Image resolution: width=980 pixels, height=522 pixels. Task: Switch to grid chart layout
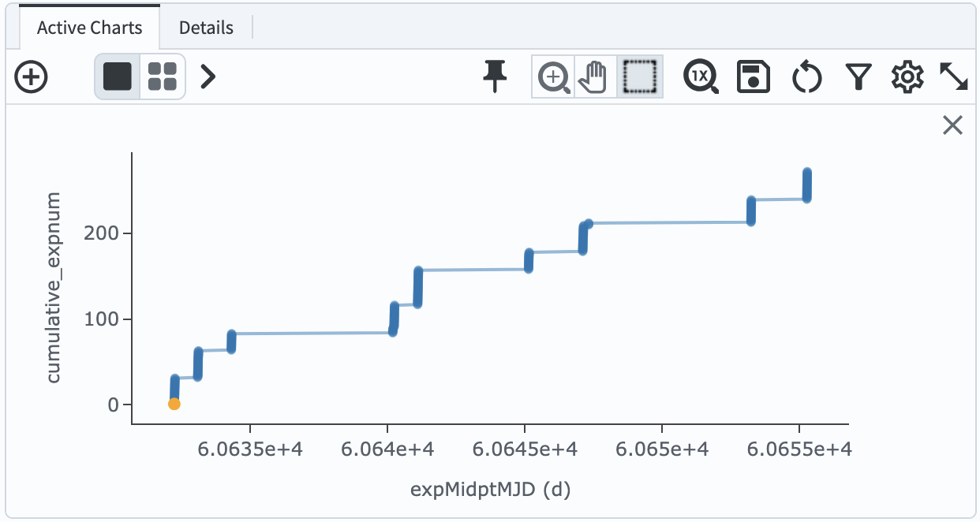163,76
